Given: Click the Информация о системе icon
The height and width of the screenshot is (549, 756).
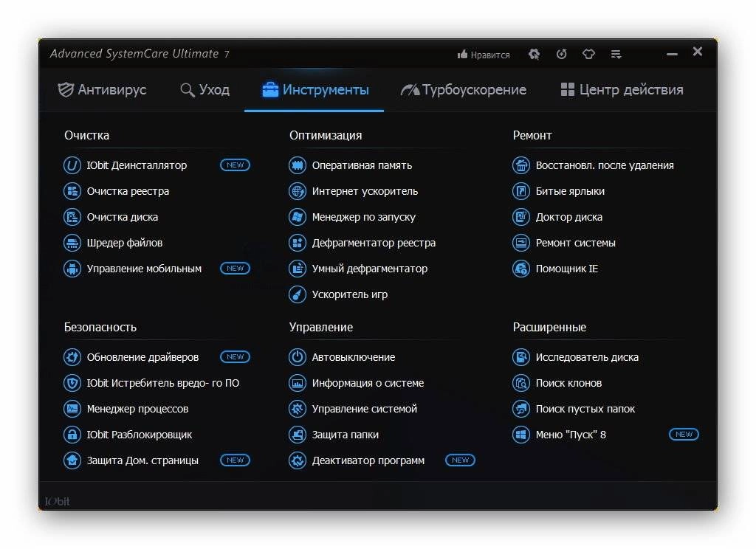Looking at the screenshot, I should coord(298,383).
